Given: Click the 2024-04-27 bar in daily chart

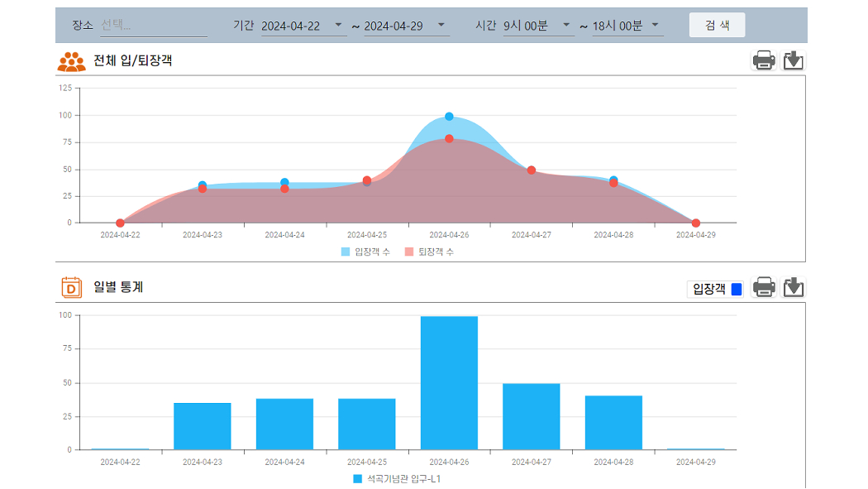Looking at the screenshot, I should click(531, 416).
